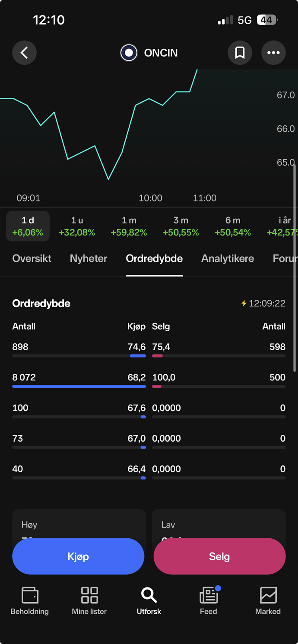The width and height of the screenshot is (298, 644).
Task: Go to Mine lister grid icon
Action: 89,595
